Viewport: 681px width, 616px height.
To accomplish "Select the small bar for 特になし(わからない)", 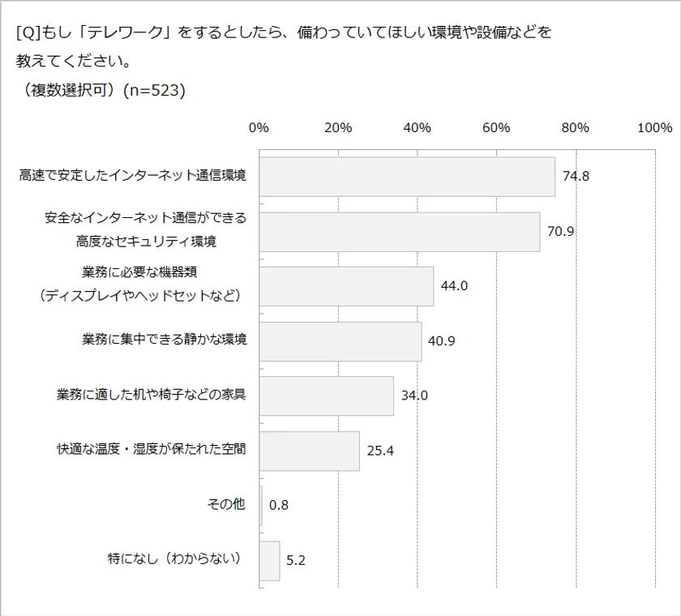I will [270, 560].
